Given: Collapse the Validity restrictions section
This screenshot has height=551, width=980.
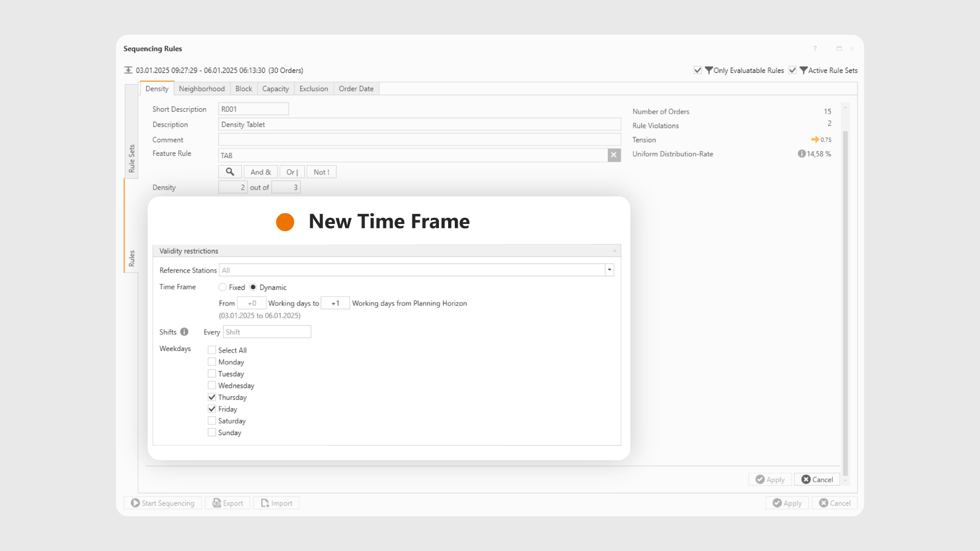Looking at the screenshot, I should click(x=615, y=251).
